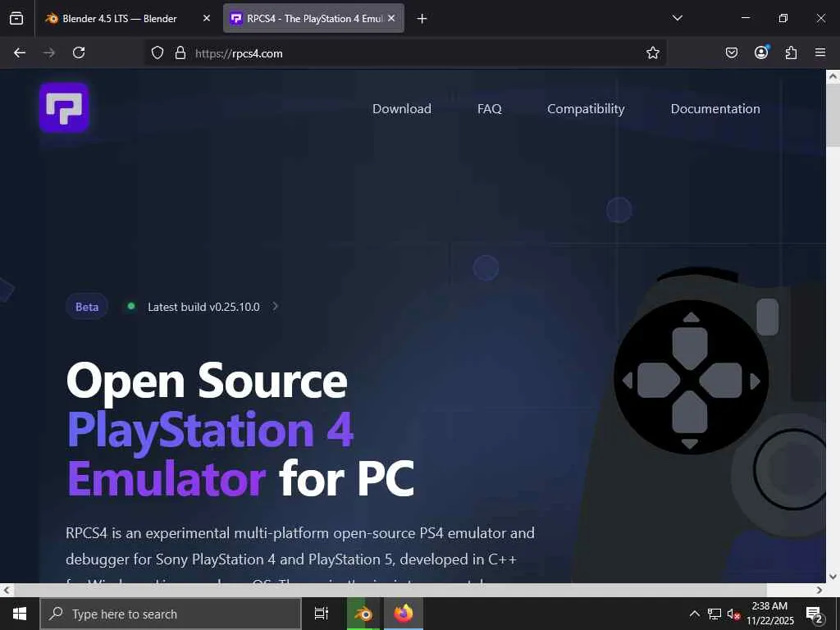Open the Extensions puzzle icon

click(791, 52)
